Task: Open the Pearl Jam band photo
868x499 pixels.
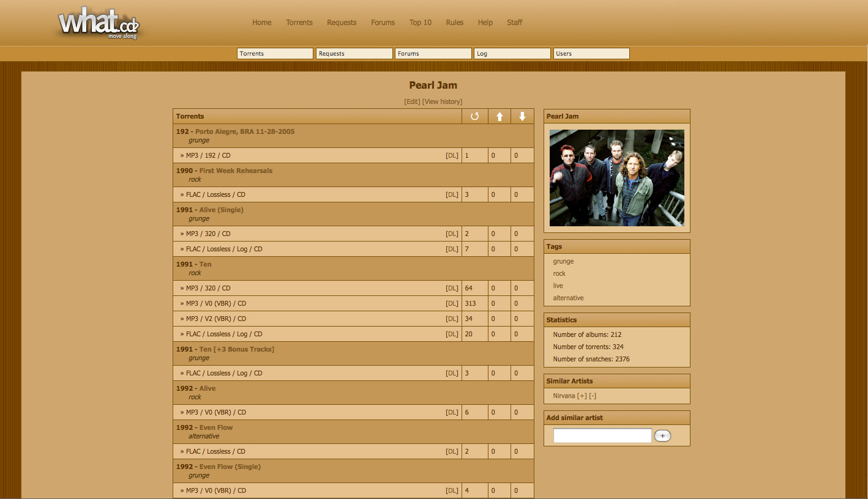Action: 616,178
